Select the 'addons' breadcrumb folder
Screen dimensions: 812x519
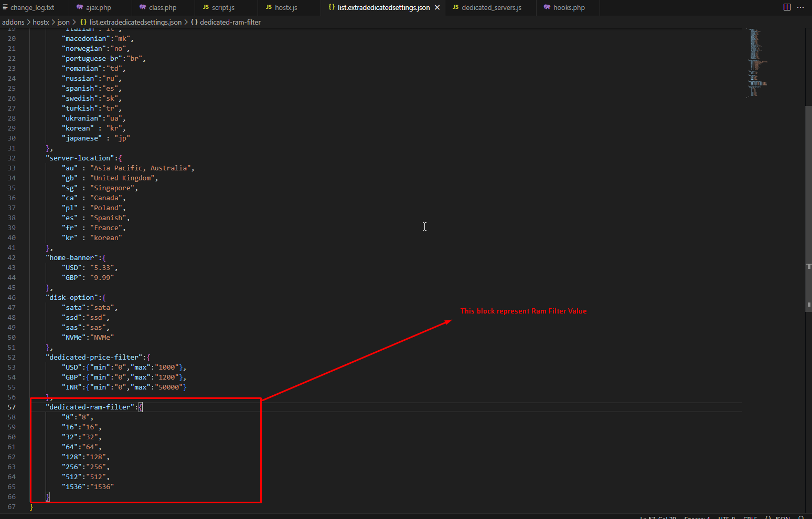point(13,22)
